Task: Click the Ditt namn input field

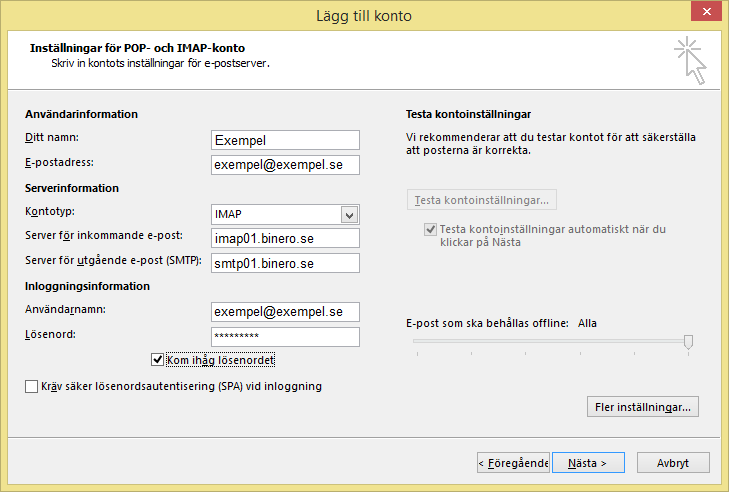Action: tap(285, 140)
